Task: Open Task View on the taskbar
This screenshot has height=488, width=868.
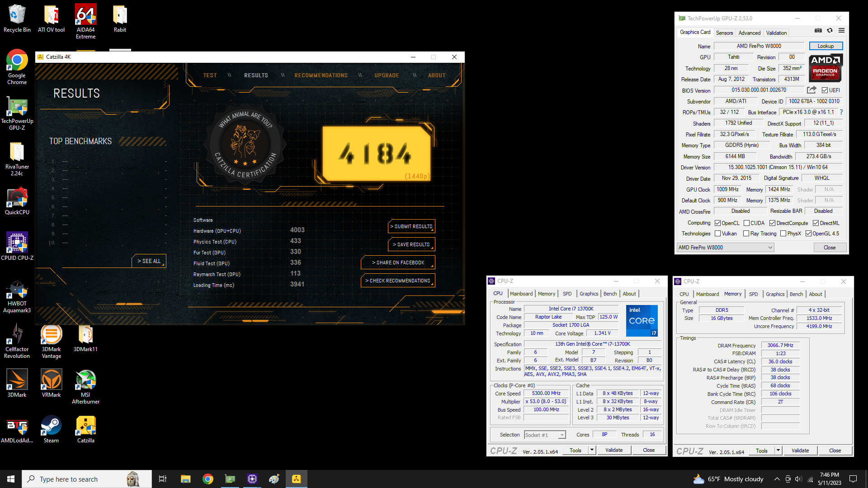Action: (163, 479)
